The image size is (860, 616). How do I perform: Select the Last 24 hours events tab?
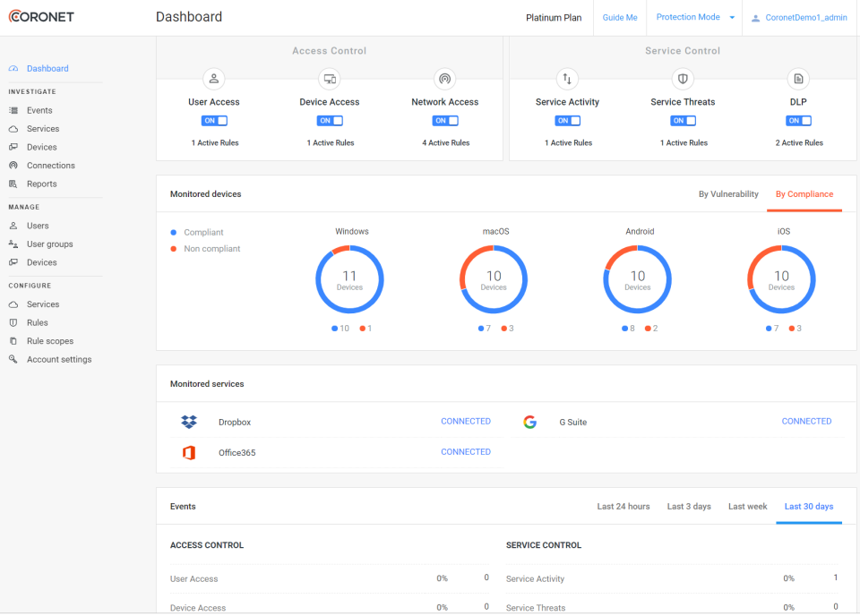[623, 507]
